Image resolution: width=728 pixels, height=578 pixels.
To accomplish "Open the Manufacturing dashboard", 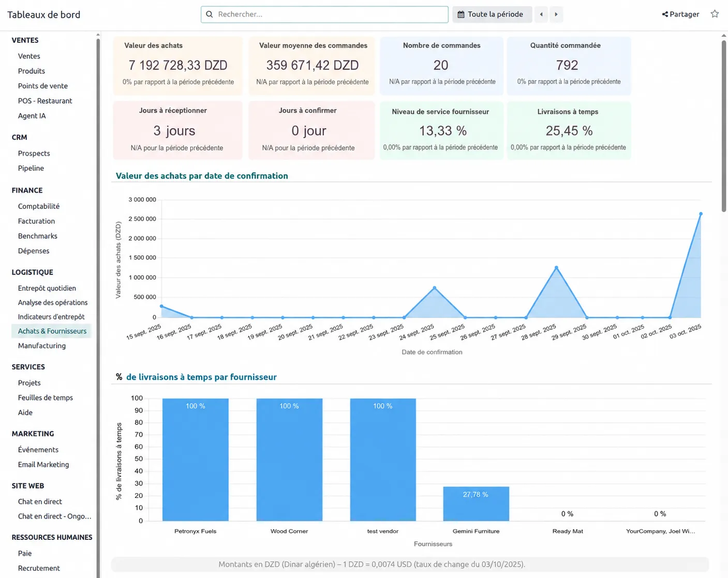I will [x=42, y=346].
